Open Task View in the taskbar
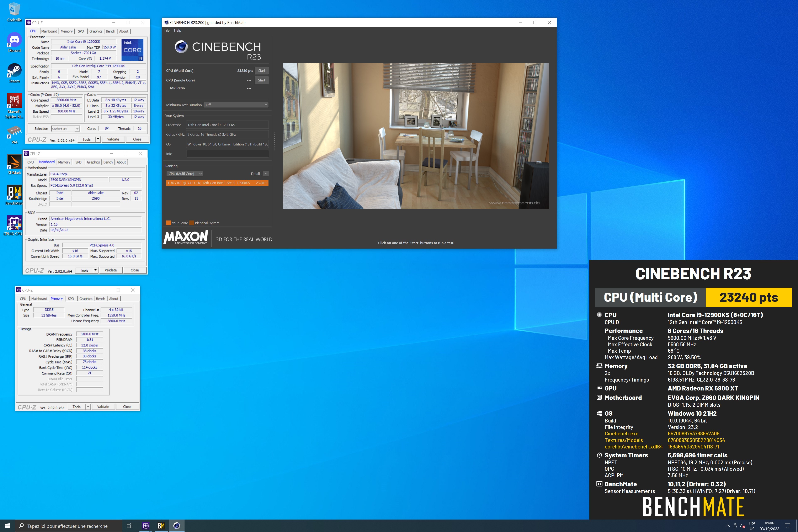This screenshot has width=798, height=532. pos(129,526)
